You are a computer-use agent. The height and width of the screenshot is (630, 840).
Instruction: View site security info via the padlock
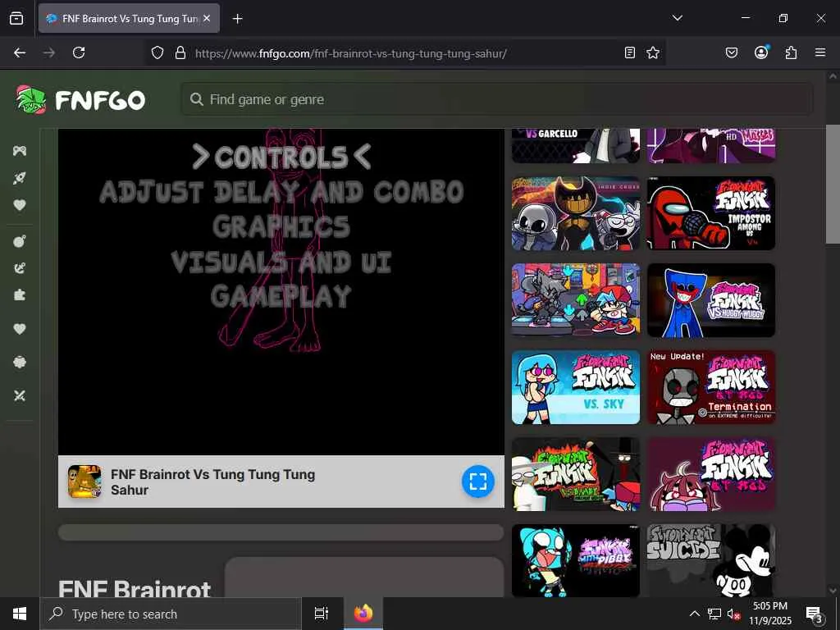pos(180,52)
